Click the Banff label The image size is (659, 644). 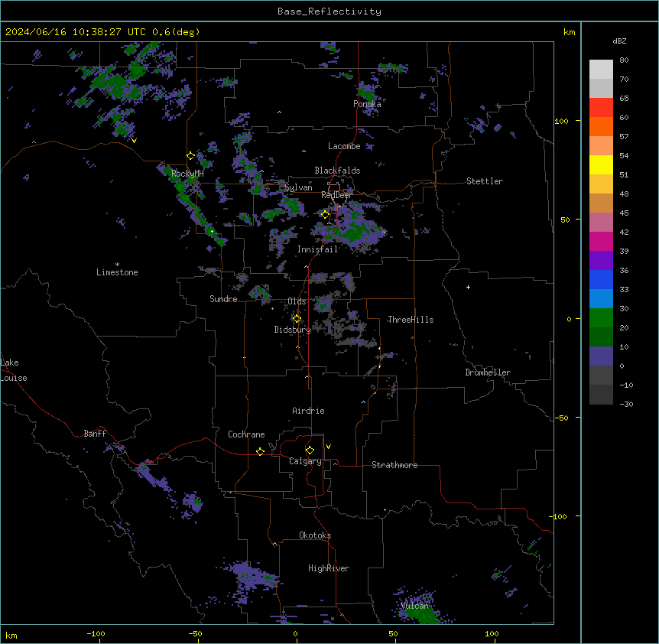click(x=95, y=434)
